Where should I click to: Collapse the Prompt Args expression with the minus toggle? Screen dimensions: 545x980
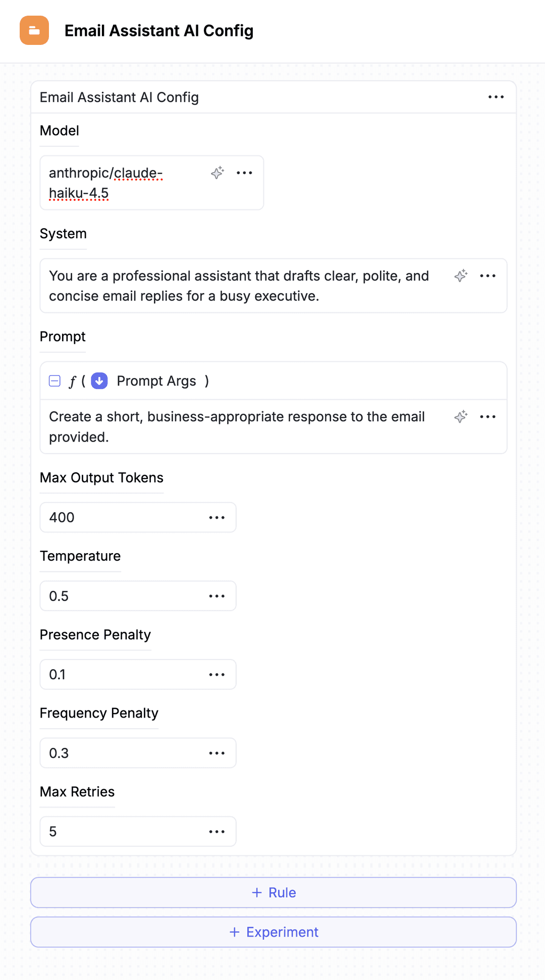54,380
